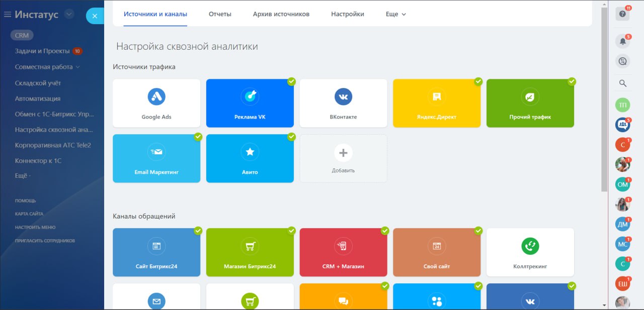Screen dimensions: 644x310
Task: Expand the dropdown arrow next to Инстатус
Action: 69,14
